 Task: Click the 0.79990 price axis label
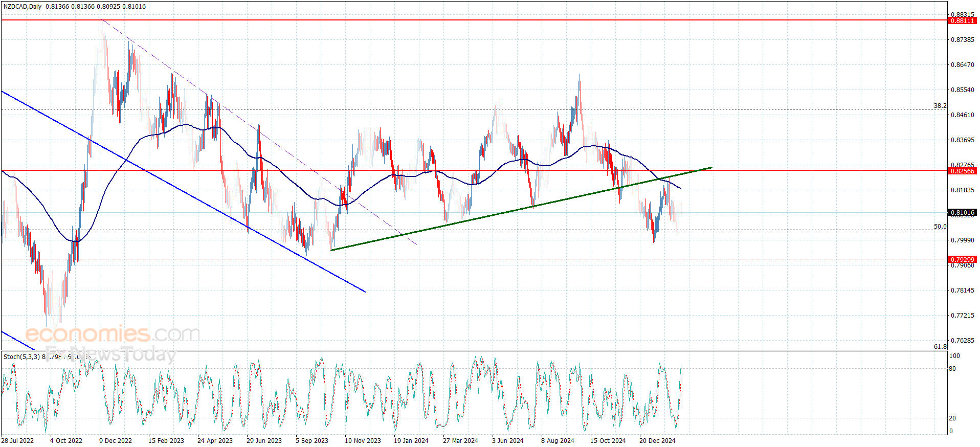pos(962,240)
